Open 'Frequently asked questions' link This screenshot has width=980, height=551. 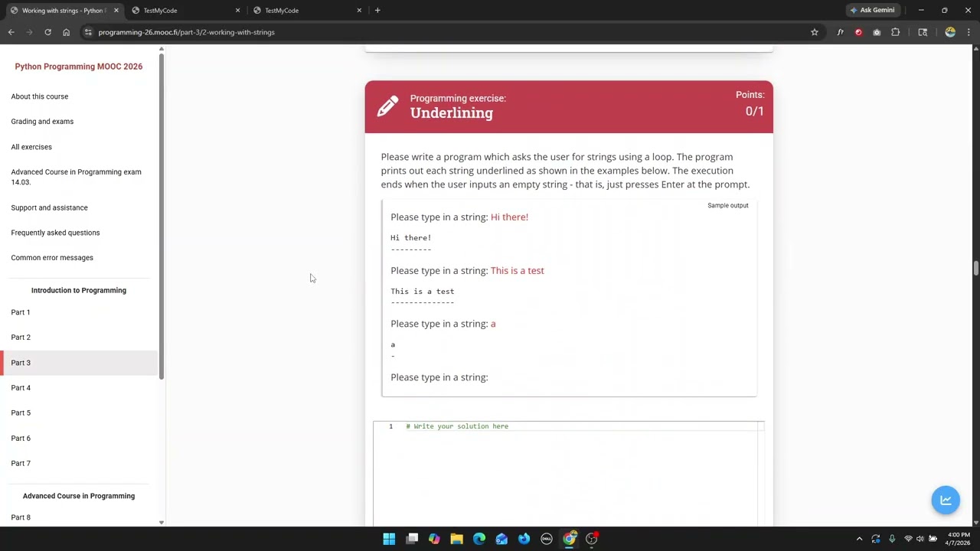[55, 233]
